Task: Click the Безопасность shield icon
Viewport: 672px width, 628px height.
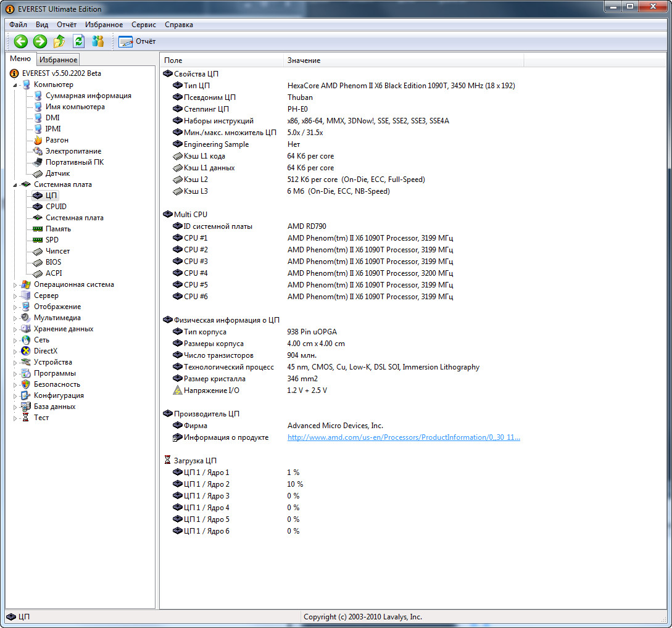Action: (26, 384)
